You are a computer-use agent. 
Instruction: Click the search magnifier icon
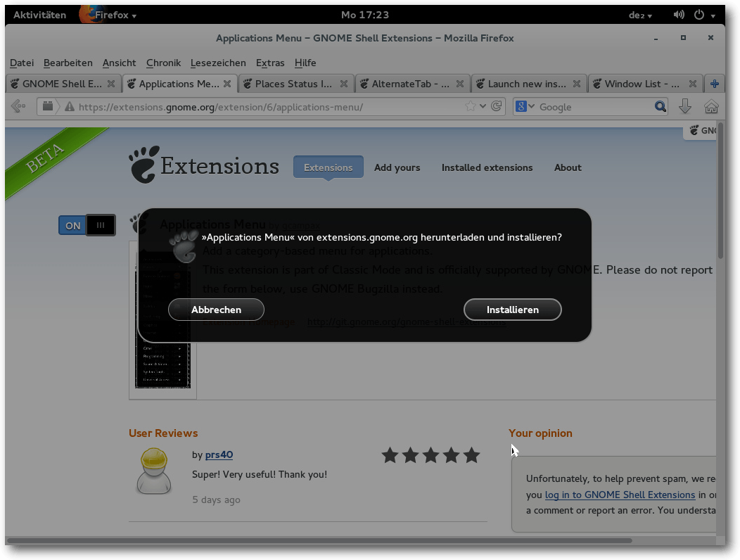(661, 107)
